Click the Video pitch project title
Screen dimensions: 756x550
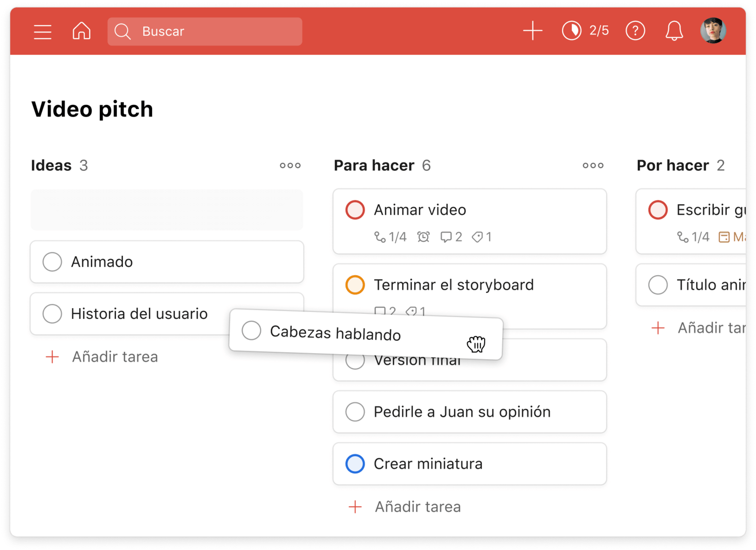click(92, 110)
